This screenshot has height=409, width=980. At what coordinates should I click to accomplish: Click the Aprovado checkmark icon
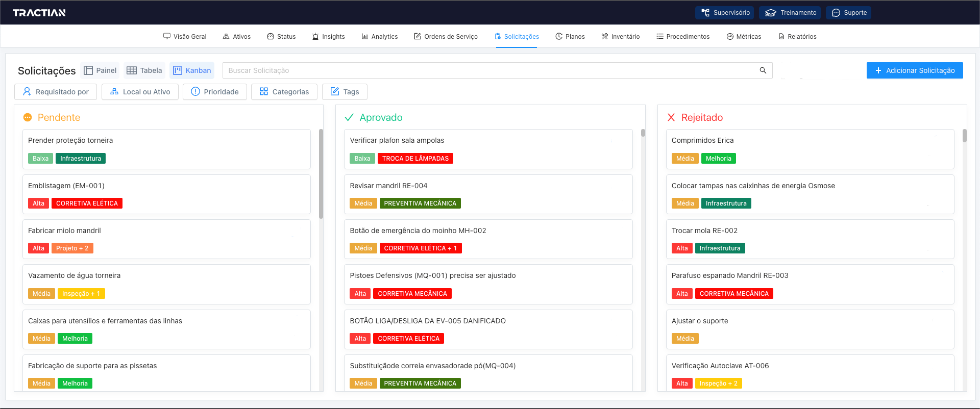coord(349,117)
